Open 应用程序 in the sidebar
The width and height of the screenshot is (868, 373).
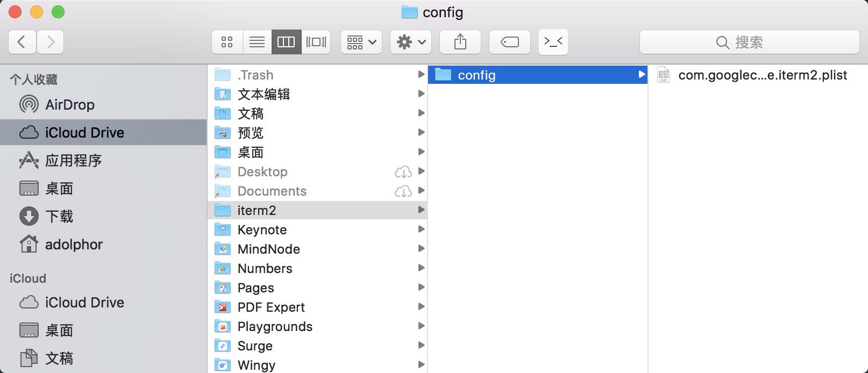[x=103, y=160]
